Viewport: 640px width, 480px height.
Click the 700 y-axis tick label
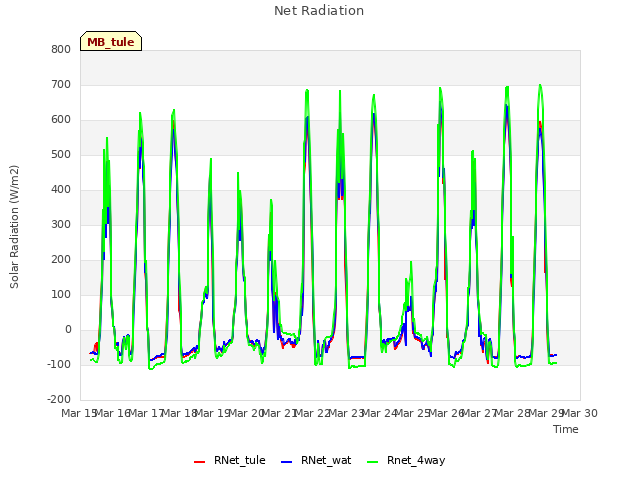61,84
